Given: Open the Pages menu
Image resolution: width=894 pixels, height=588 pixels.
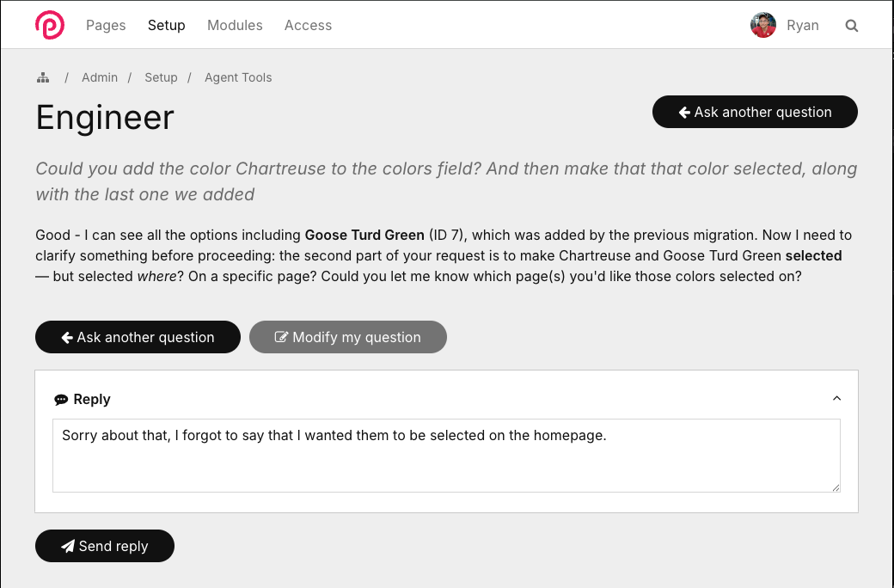Looking at the screenshot, I should [x=106, y=26].
